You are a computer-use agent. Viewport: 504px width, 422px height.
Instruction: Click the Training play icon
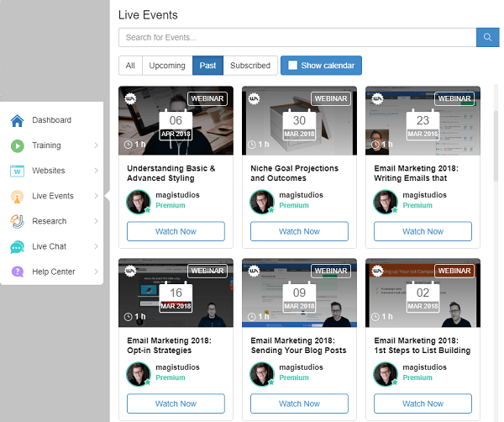(x=17, y=145)
